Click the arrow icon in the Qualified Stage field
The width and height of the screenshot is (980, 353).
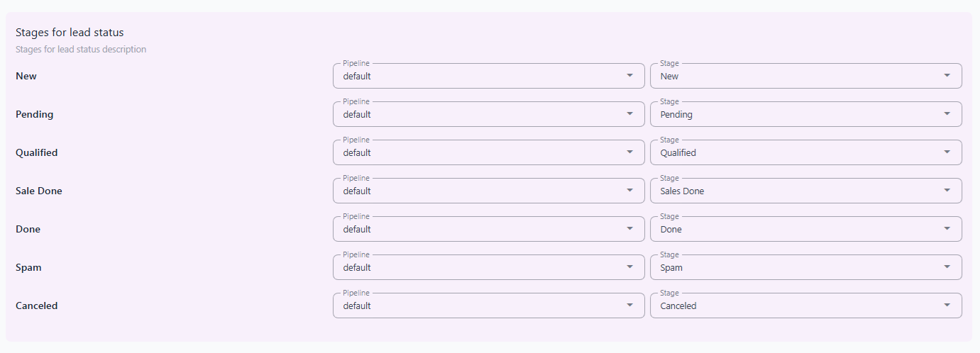[947, 152]
